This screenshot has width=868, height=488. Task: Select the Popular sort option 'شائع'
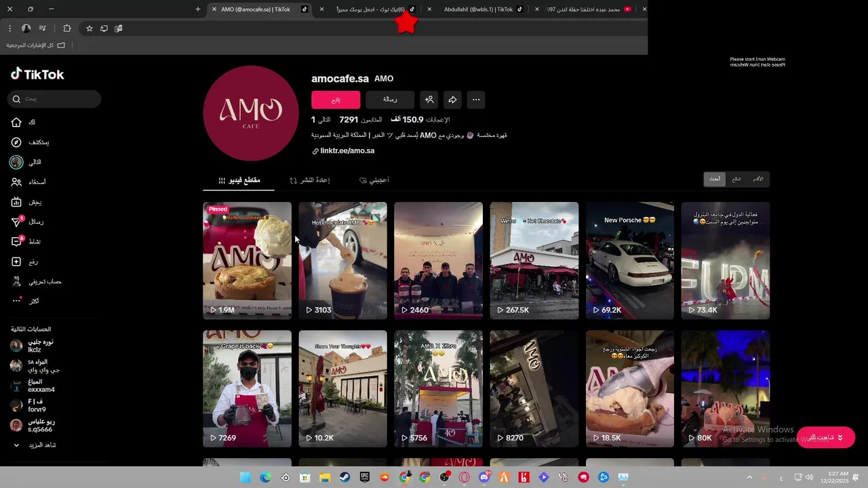click(736, 179)
